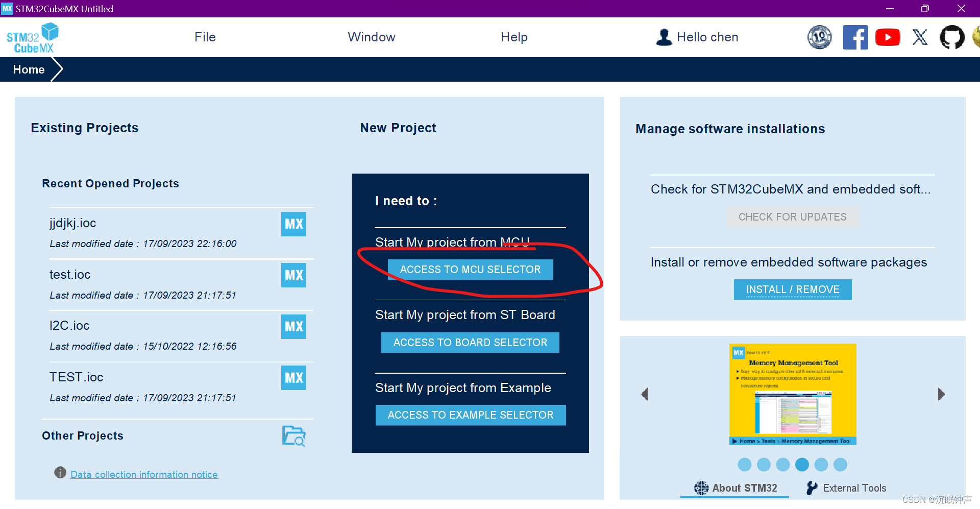Select the first carousel dot
980x509 pixels.
[x=745, y=465]
